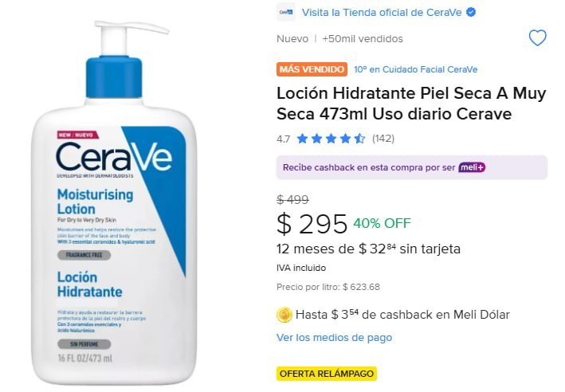Image resolution: width=565 pixels, height=392 pixels.
Task: Open 10º en Cuidado Facial CeraVe ranking
Action: pos(415,69)
